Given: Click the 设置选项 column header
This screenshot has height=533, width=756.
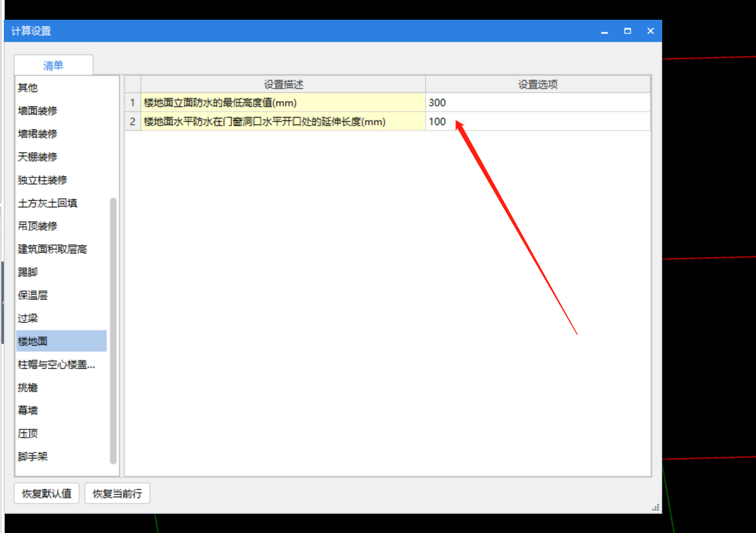Looking at the screenshot, I should pos(538,85).
